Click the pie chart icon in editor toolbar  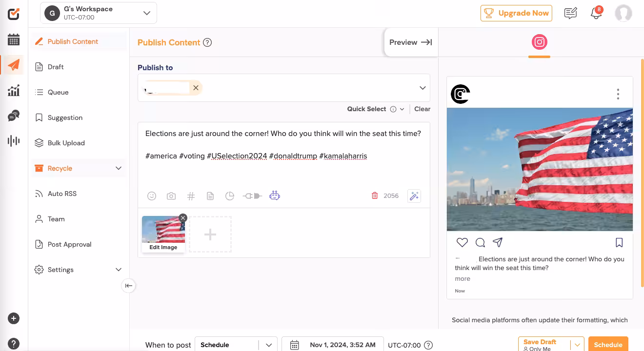tap(230, 196)
